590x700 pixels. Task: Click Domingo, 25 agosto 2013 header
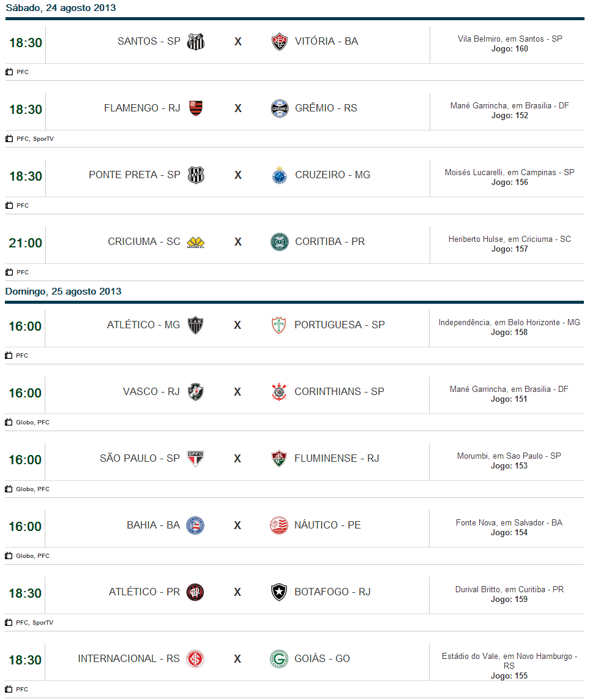click(x=63, y=292)
